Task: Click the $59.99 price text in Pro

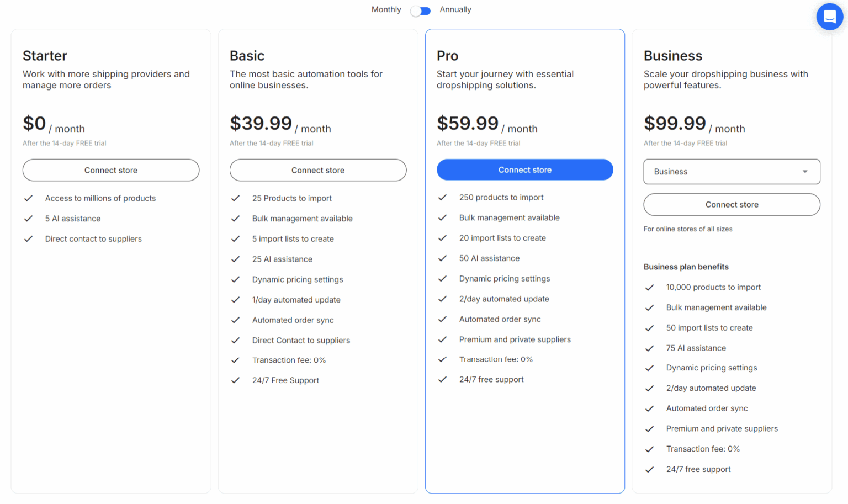Action: click(x=468, y=123)
